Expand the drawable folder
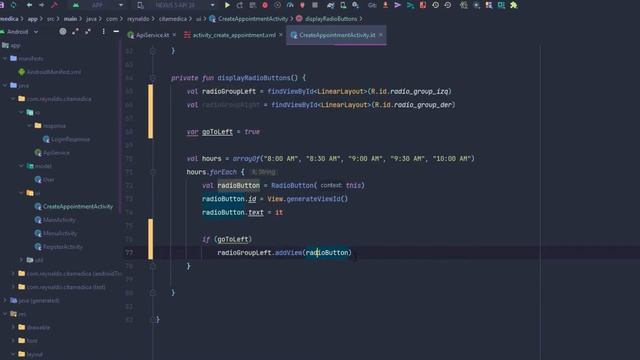This screenshot has height=360, width=640. 13,327
